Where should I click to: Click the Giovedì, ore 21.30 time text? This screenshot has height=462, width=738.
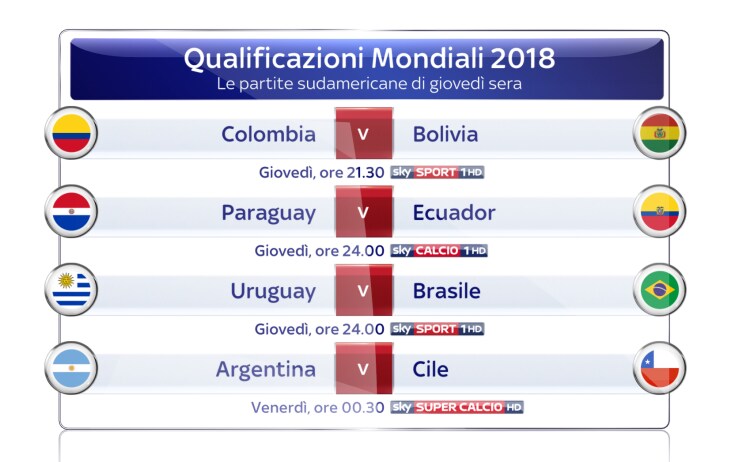[x=321, y=173]
